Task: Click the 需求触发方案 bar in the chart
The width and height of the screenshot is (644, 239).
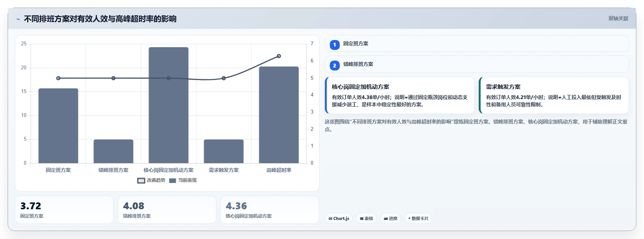Action: point(224,151)
